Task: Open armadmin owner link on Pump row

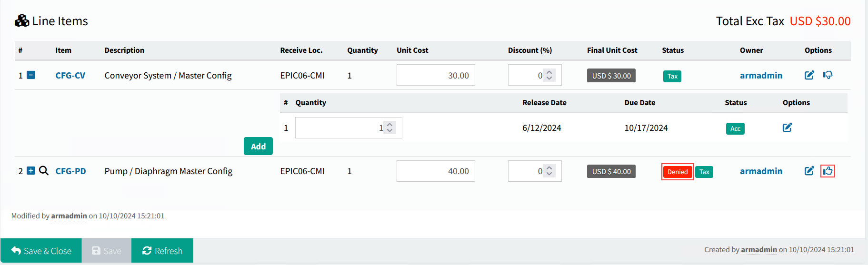Action: (760, 171)
